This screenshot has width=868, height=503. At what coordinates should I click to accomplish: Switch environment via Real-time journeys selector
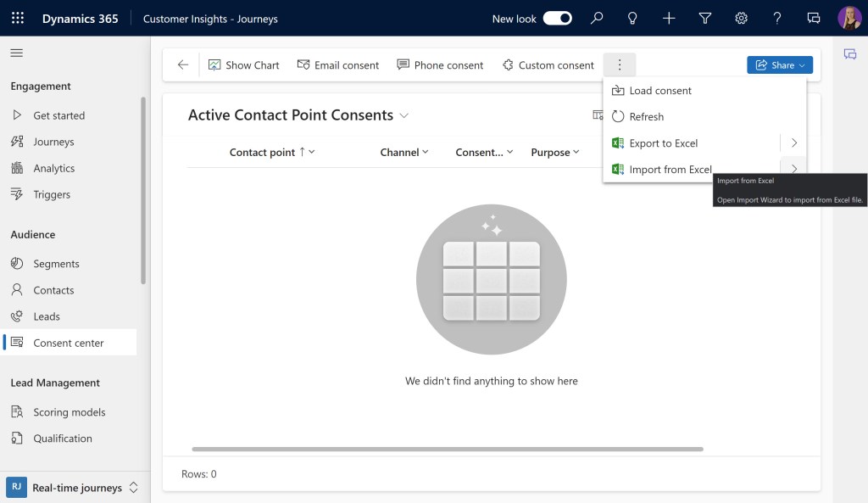click(x=76, y=487)
